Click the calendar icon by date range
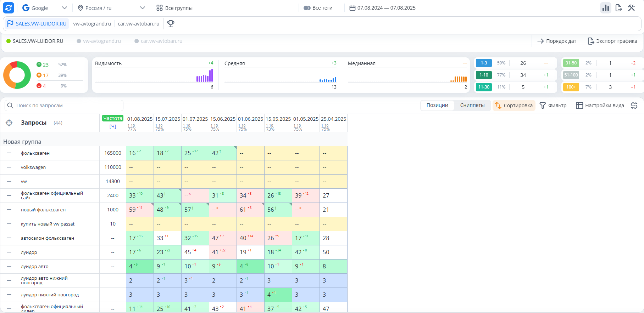Screen dimensions: 644x313 352,8
